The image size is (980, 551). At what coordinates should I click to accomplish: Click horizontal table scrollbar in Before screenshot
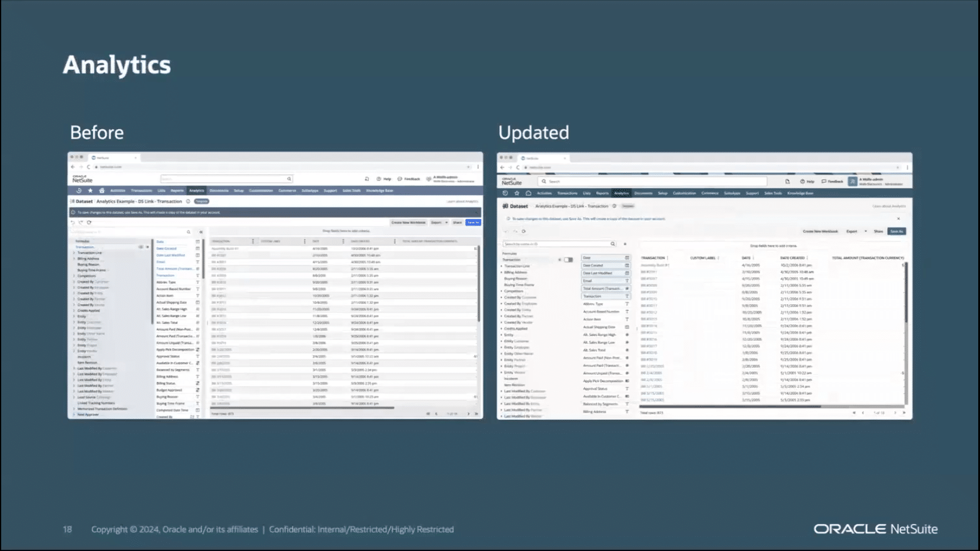302,408
